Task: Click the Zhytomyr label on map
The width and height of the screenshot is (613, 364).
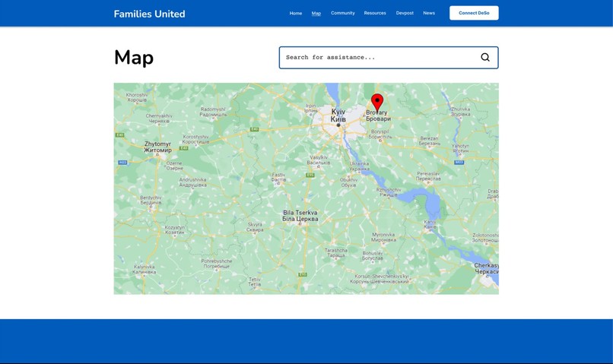Action: click(157, 147)
